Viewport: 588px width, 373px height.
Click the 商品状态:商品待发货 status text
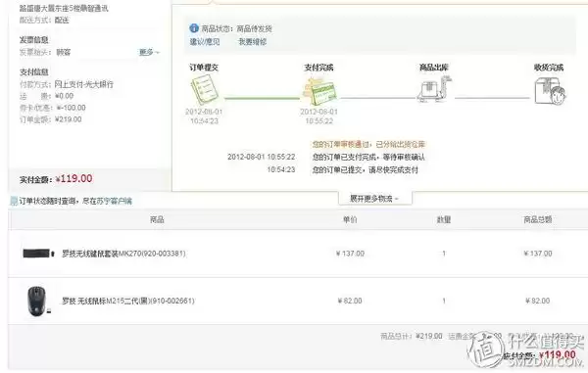click(236, 28)
